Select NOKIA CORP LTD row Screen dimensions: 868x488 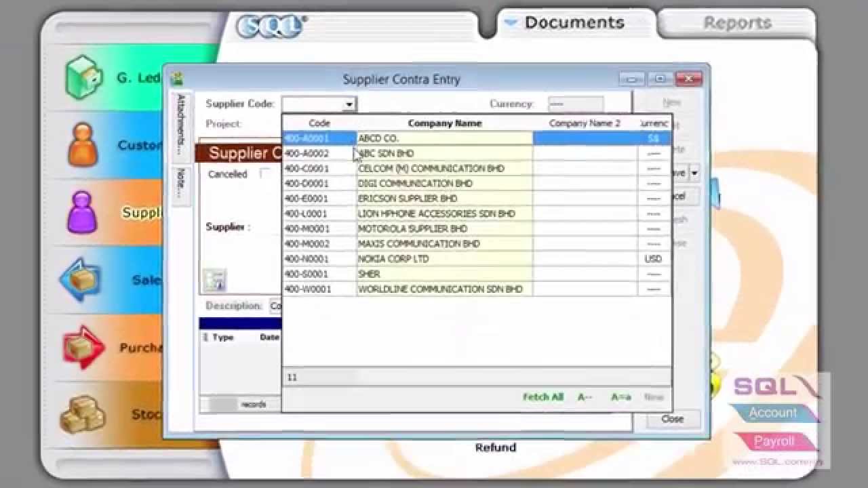click(477, 259)
